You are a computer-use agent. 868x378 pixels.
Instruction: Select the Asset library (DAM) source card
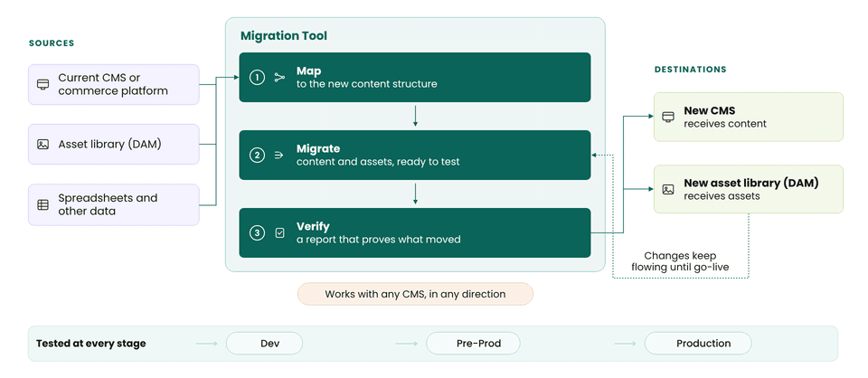114,144
